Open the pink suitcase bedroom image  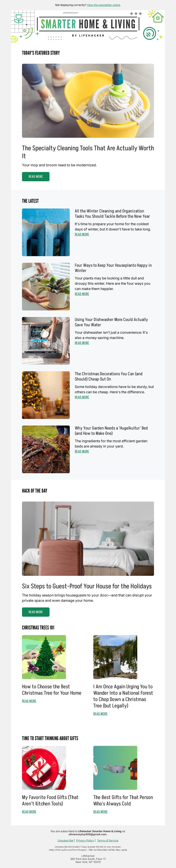click(88, 538)
